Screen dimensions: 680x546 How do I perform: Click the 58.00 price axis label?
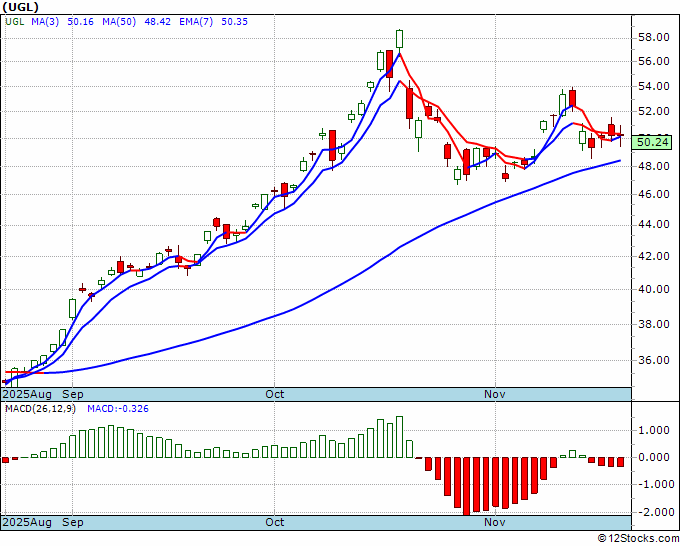point(654,37)
